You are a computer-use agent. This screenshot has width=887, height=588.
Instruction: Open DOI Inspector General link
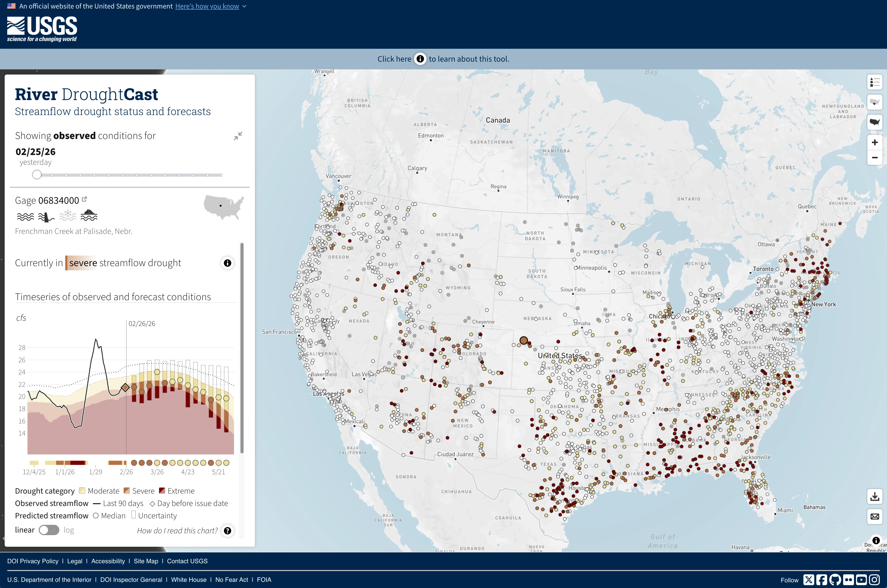click(x=131, y=580)
